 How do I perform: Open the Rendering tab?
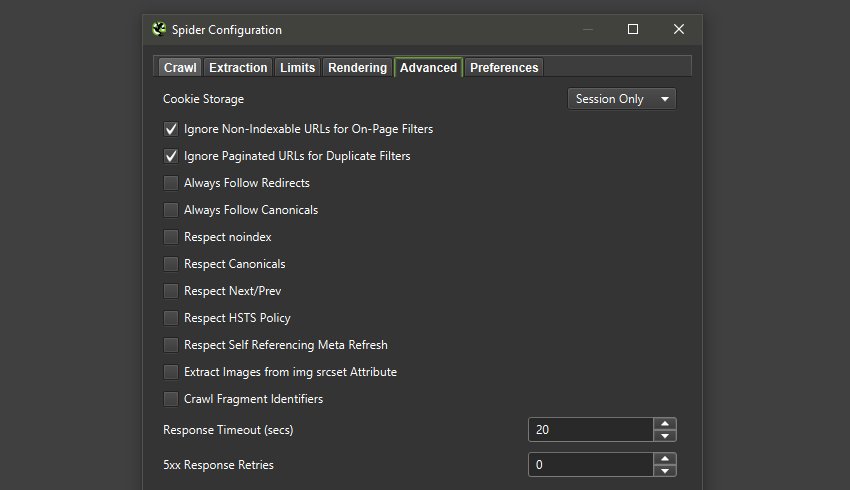pos(357,68)
